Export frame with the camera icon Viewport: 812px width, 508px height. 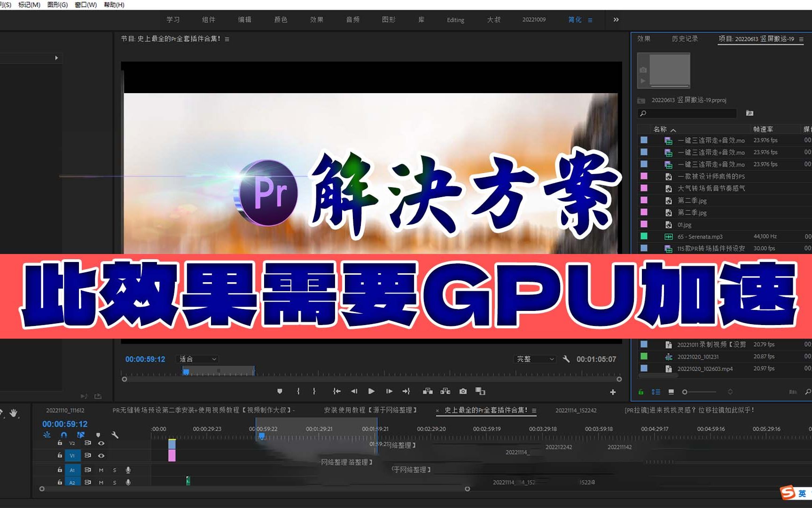click(463, 391)
